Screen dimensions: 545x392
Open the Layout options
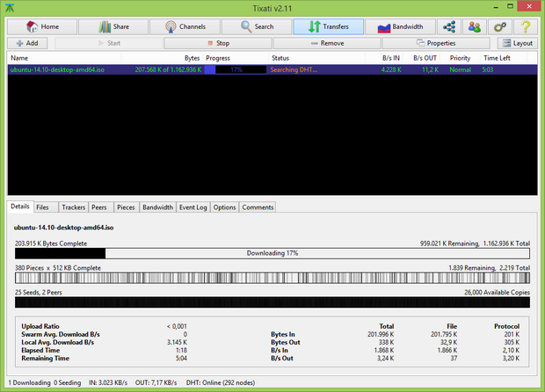pyautogui.click(x=518, y=43)
